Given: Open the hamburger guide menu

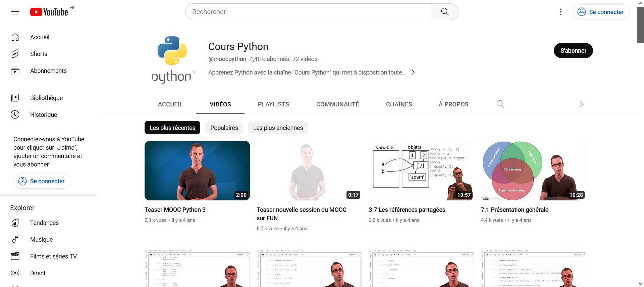Looking at the screenshot, I should tap(15, 12).
